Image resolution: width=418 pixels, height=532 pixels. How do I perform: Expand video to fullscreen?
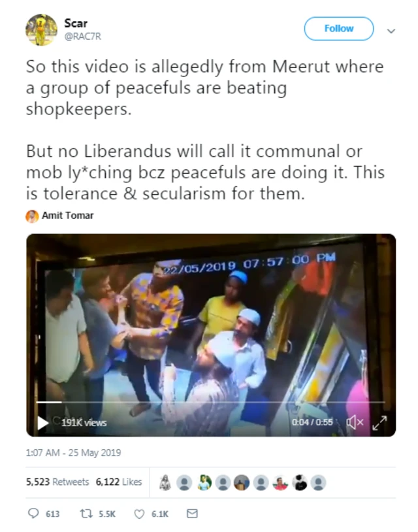pyautogui.click(x=379, y=423)
